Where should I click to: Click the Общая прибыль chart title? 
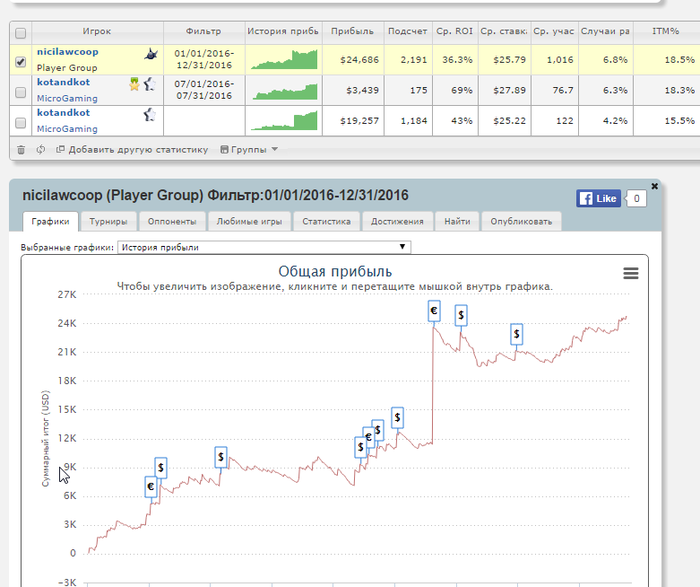[x=335, y=271]
